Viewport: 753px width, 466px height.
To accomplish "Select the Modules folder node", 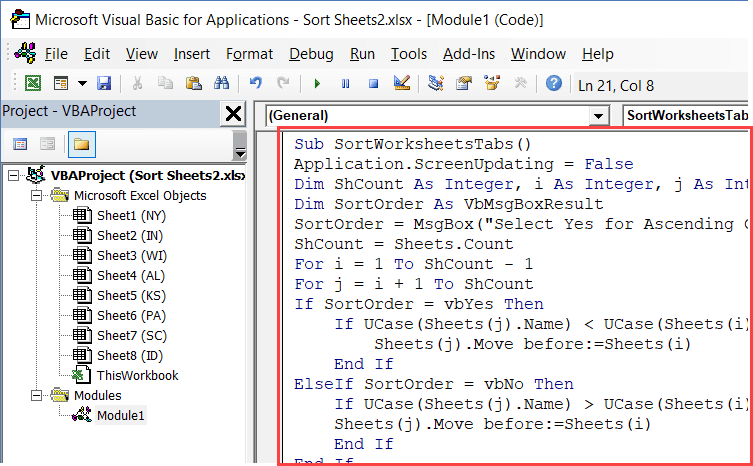I will click(97, 395).
